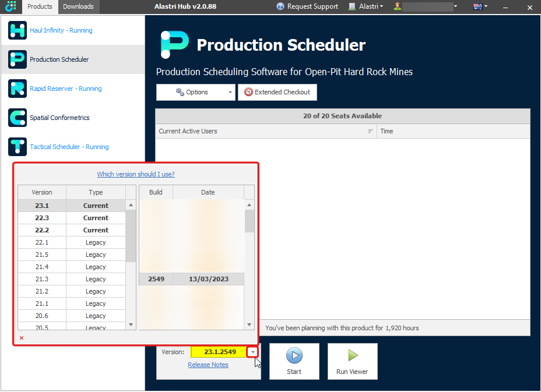Close version popup with red x
541x392 pixels.
(22, 338)
